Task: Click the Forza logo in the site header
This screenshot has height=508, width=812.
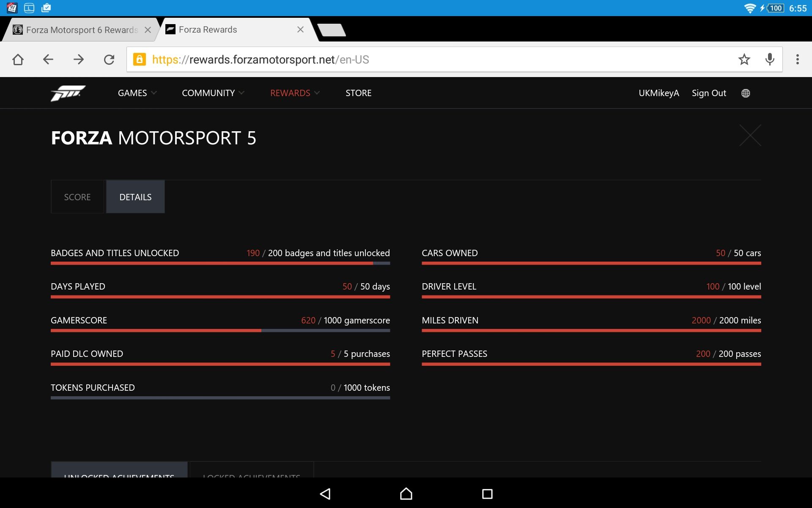Action: point(68,93)
